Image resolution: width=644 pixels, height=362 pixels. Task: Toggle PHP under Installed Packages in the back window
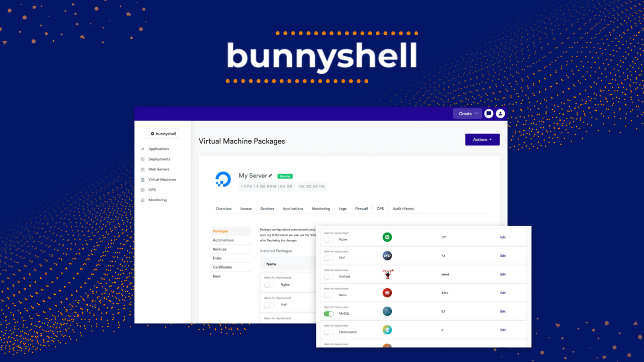pyautogui.click(x=269, y=305)
